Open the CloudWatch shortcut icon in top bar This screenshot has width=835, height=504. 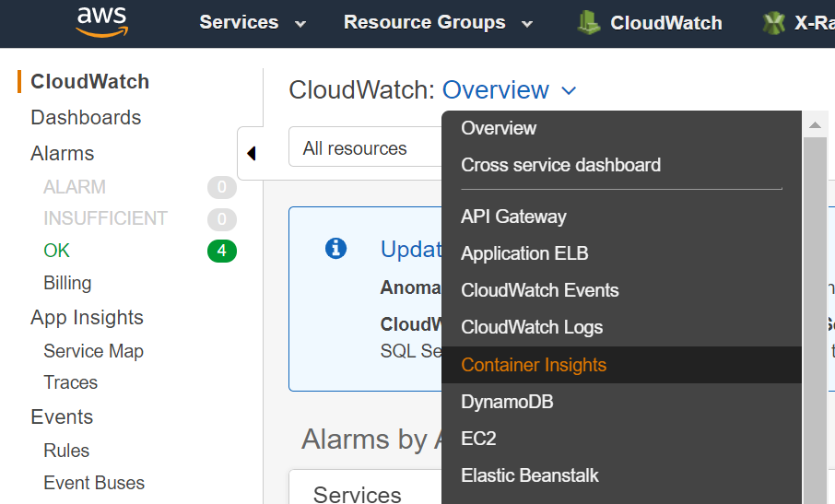[x=588, y=23]
